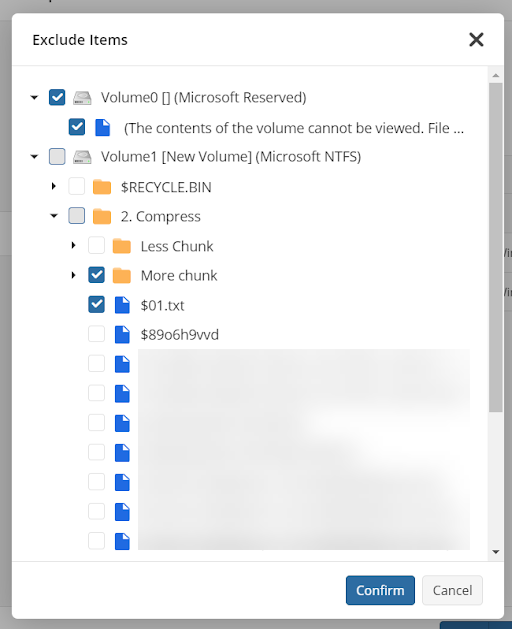Click the Volume1 New Volume drive icon

pyautogui.click(x=82, y=157)
